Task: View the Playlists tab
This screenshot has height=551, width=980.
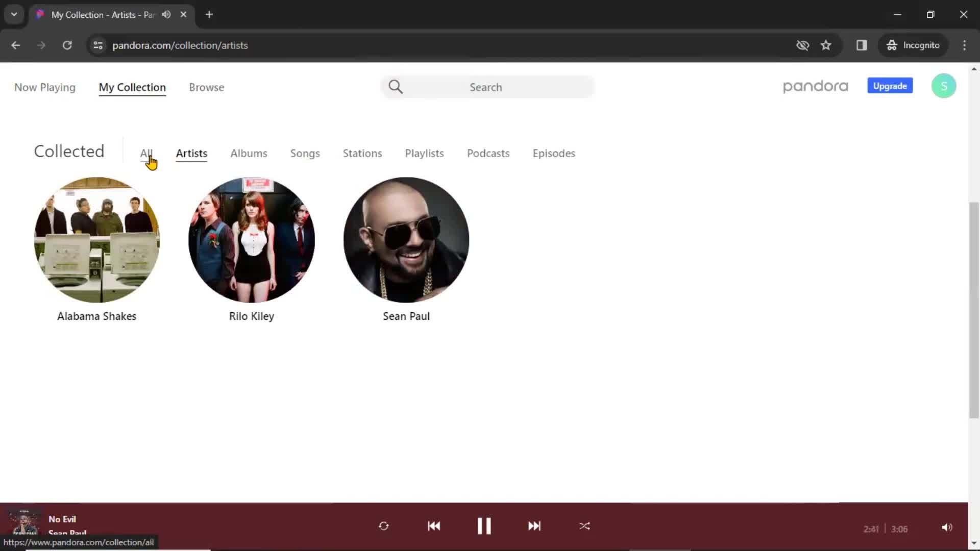Action: click(424, 153)
